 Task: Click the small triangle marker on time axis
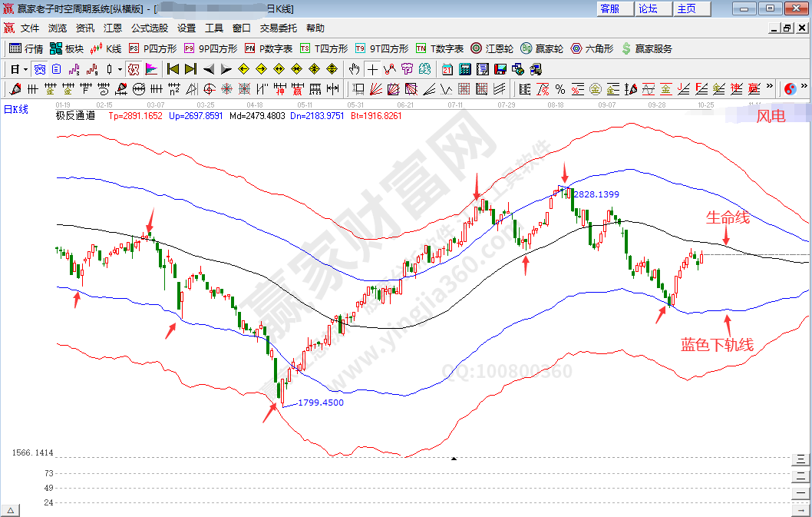[454, 458]
